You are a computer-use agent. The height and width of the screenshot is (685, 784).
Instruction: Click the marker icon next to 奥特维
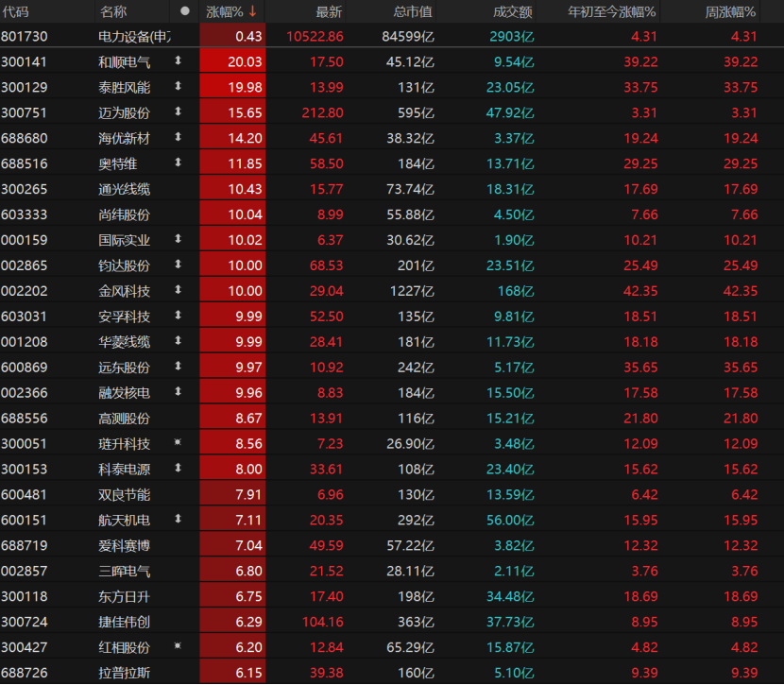click(x=178, y=163)
